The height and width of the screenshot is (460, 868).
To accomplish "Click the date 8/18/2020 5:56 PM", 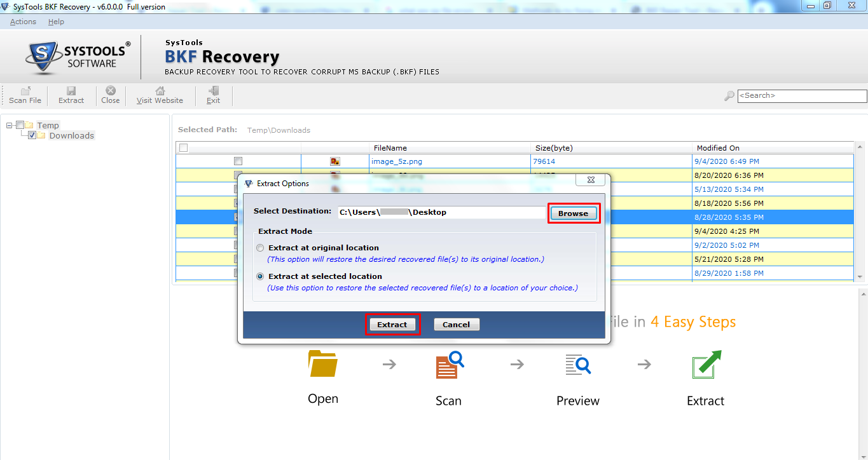I will pos(730,203).
